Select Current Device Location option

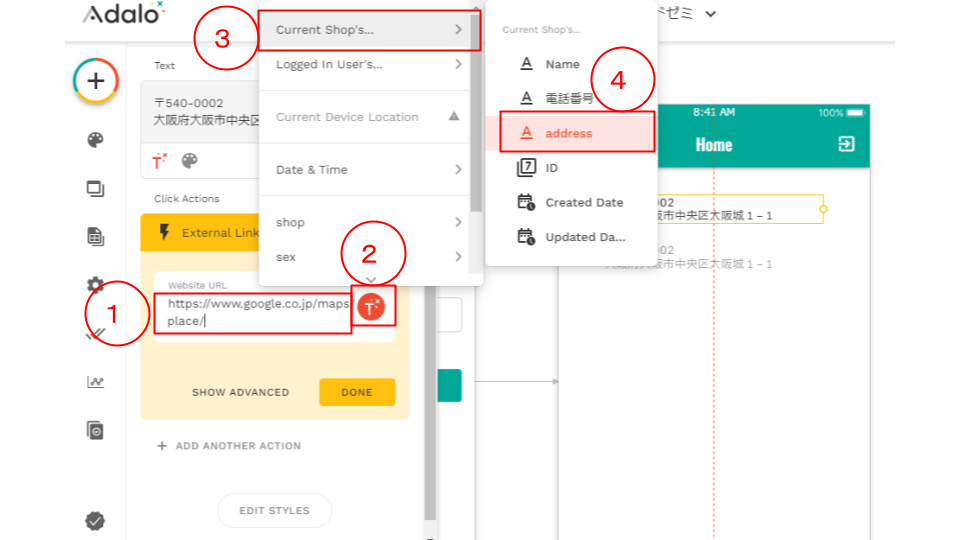pos(365,117)
